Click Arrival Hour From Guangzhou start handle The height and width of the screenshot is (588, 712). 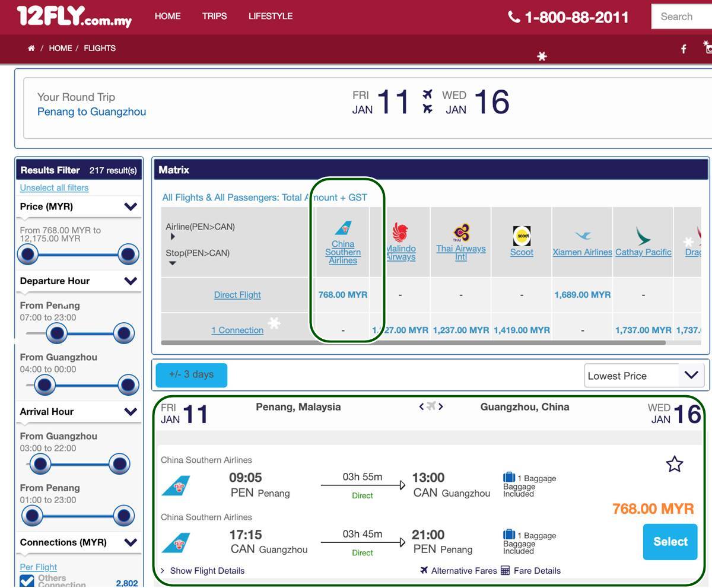tap(40, 464)
